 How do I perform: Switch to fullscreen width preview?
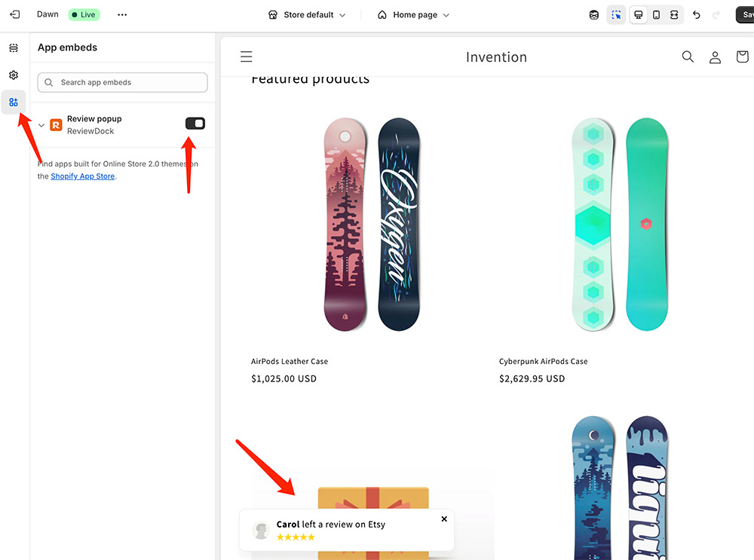point(674,15)
